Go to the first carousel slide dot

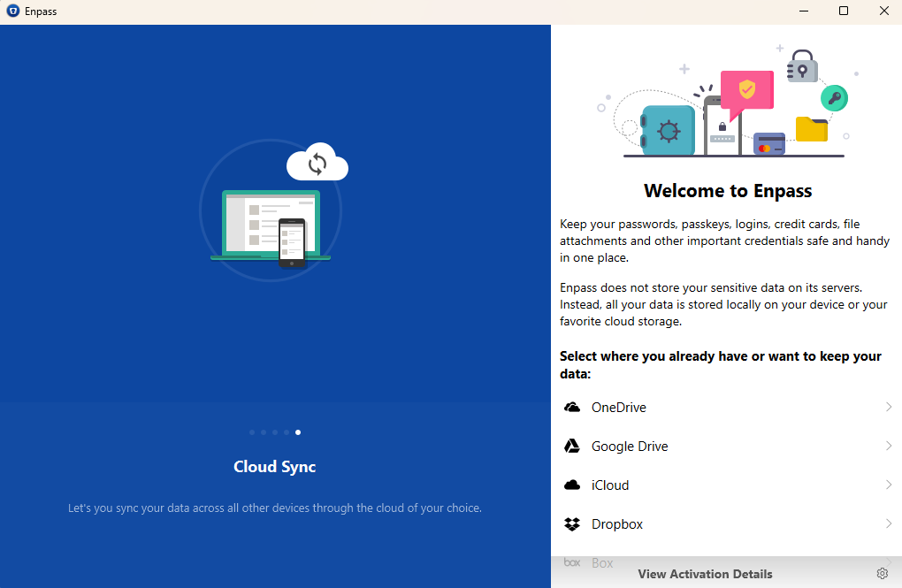click(252, 432)
